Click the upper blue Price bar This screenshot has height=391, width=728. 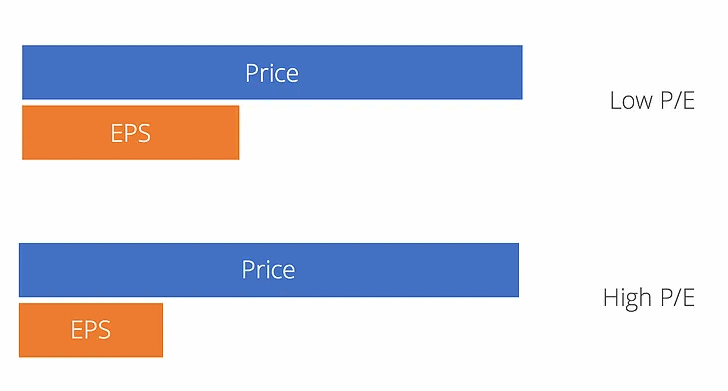point(272,72)
